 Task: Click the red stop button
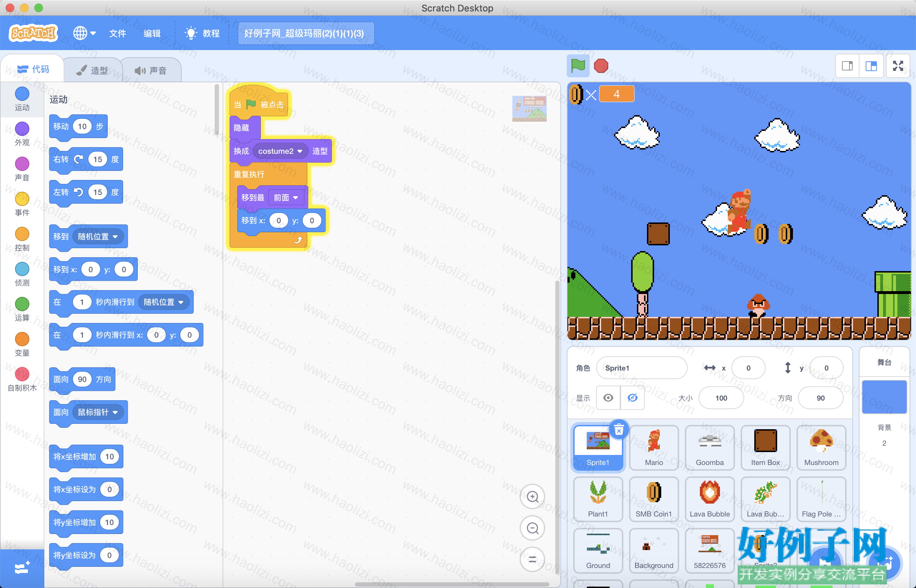click(601, 66)
